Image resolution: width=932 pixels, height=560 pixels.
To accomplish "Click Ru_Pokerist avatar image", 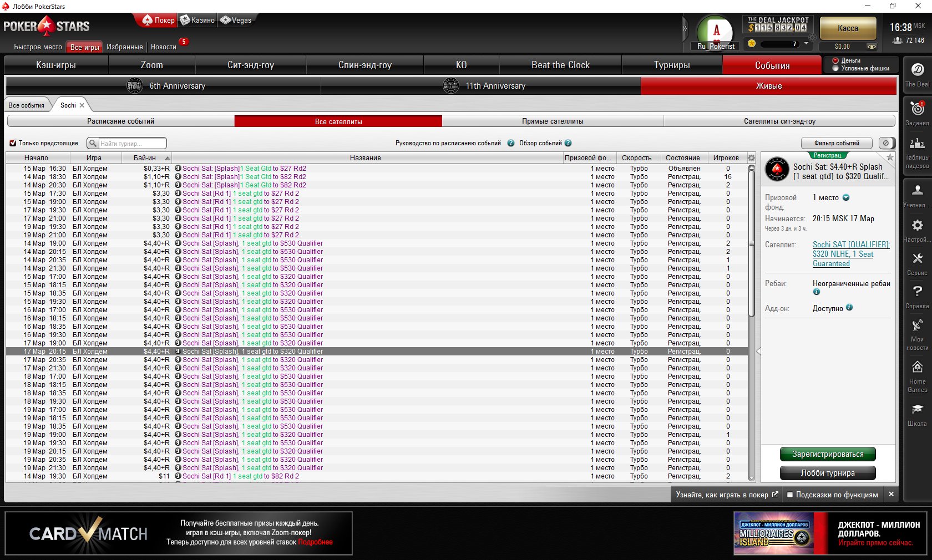I will point(716,30).
